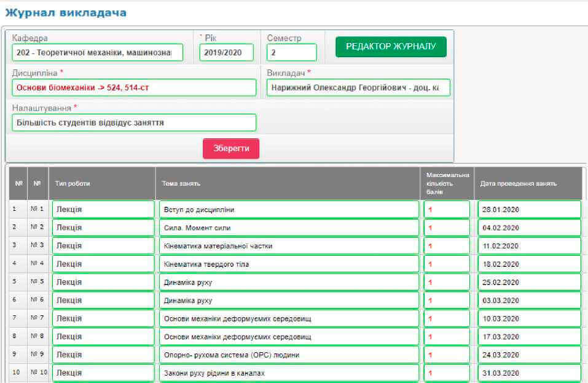This screenshot has width=588, height=383.
Task: Edit topic Опорно- рухома система (ОРС) людини
Action: [289, 355]
